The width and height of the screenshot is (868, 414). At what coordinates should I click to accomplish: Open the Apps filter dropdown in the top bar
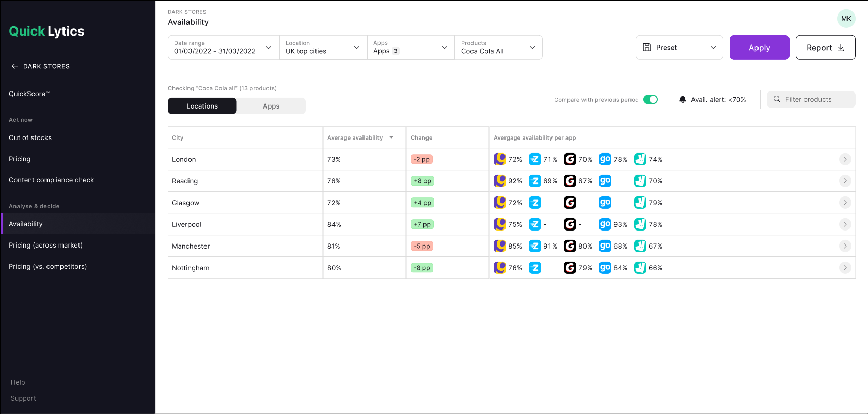411,48
